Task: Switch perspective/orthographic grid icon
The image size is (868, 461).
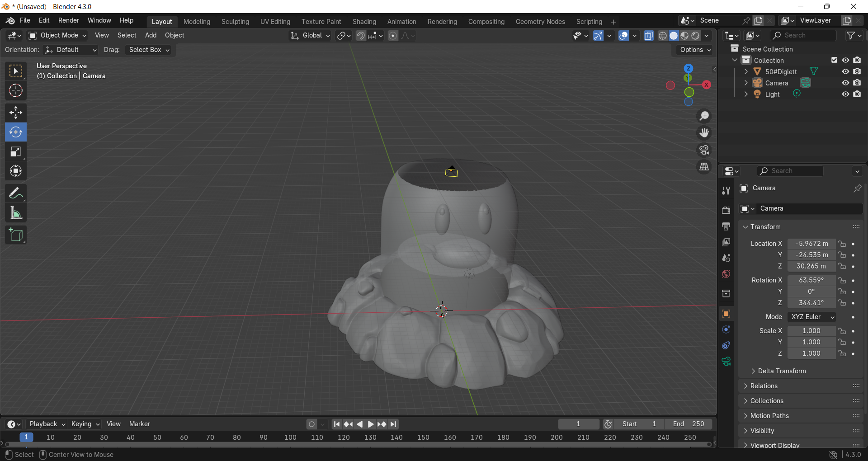Action: [704, 167]
